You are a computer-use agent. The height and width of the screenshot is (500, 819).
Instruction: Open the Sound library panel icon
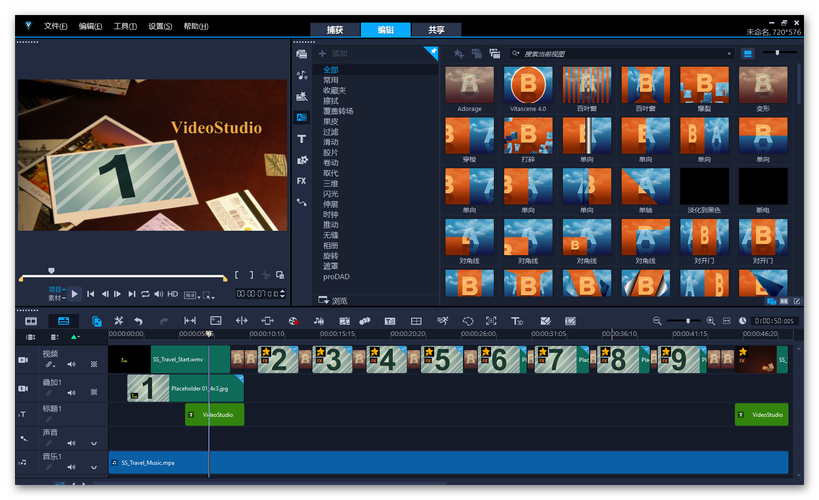tap(301, 75)
